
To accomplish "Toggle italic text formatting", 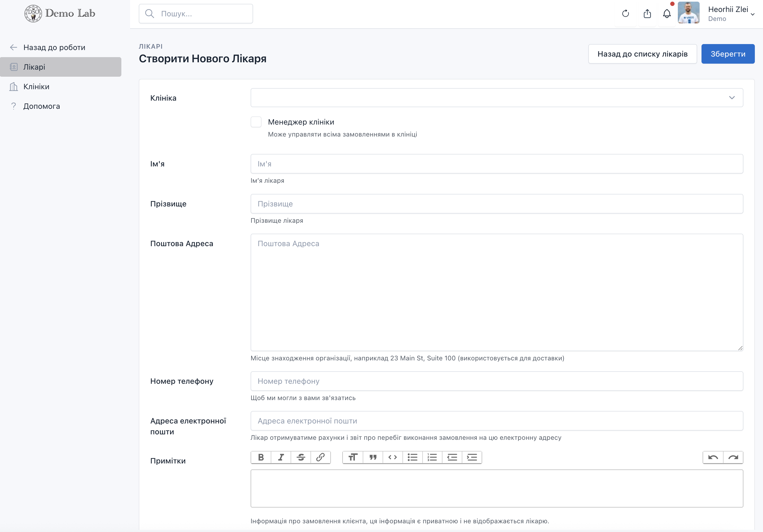I will (281, 457).
